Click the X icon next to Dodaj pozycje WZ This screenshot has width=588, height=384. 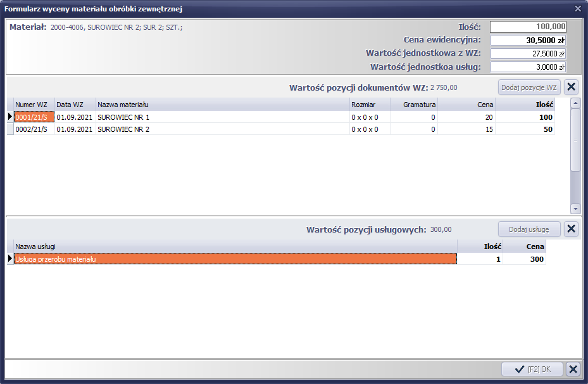click(x=570, y=87)
